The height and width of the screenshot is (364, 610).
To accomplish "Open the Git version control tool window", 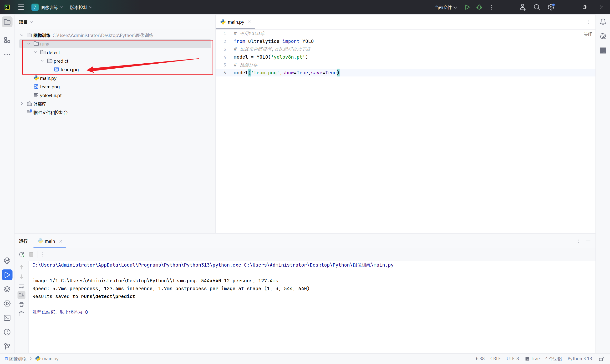I will tap(7, 346).
